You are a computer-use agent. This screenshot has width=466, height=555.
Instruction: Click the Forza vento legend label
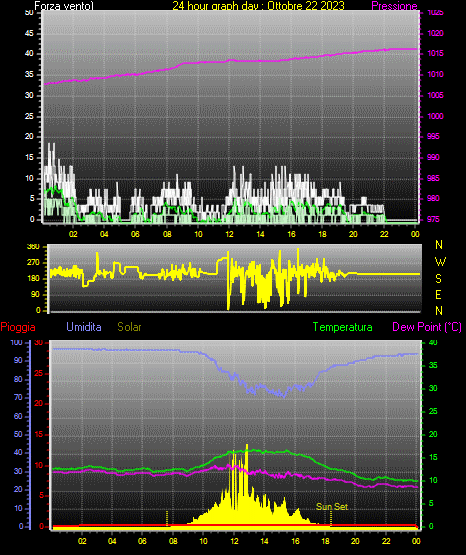(64, 6)
